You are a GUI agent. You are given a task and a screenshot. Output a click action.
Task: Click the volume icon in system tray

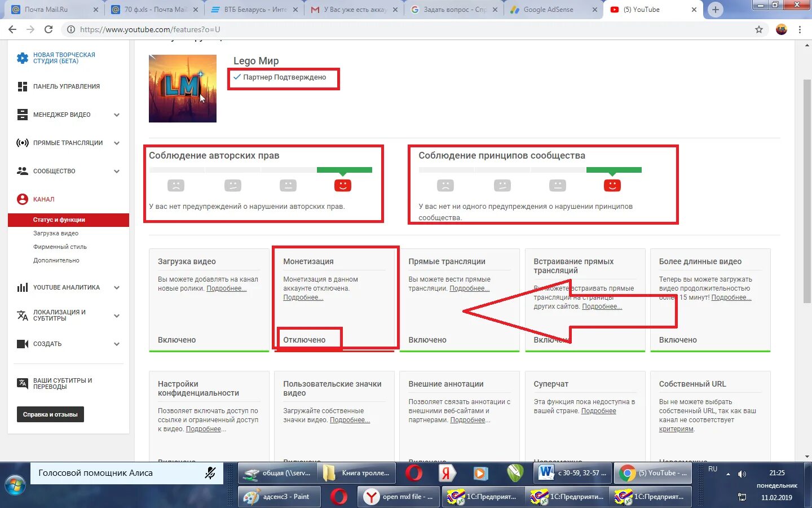742,474
